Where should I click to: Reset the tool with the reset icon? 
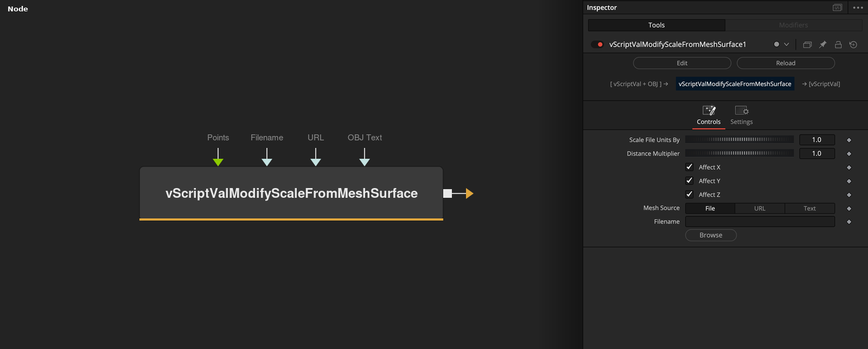click(853, 44)
